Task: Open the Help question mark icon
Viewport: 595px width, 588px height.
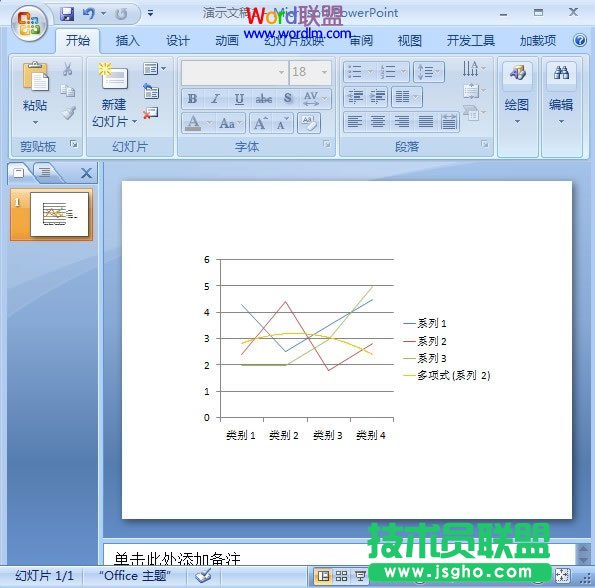Action: [580, 40]
